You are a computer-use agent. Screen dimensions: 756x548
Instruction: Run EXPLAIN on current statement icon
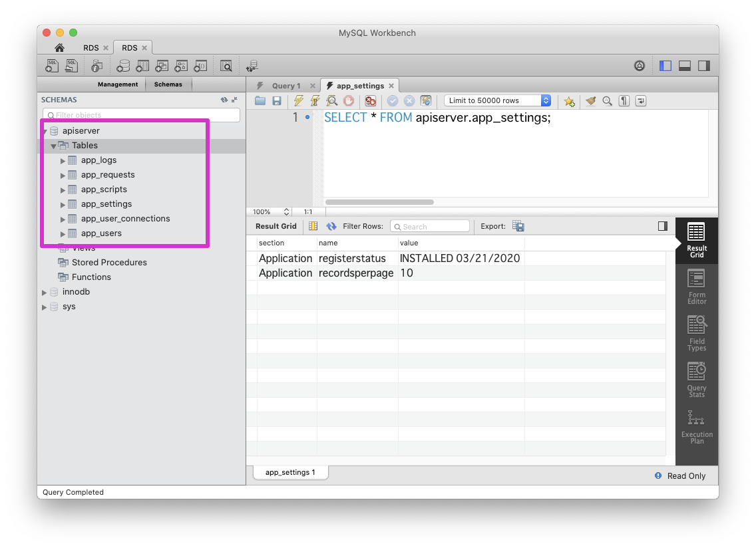click(331, 100)
